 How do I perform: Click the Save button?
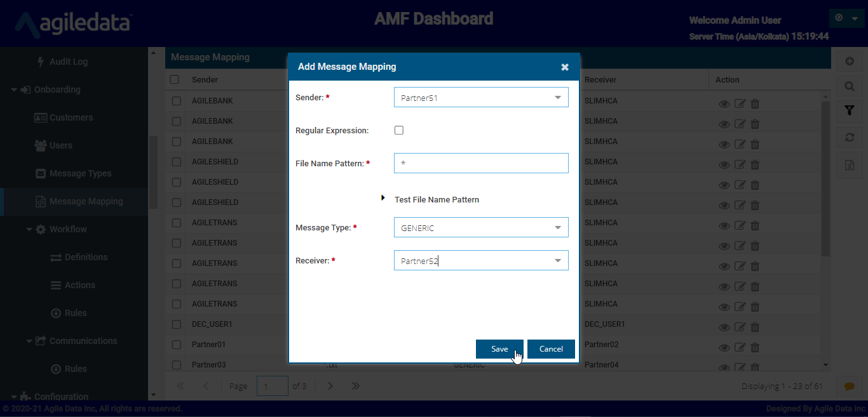[x=499, y=349]
